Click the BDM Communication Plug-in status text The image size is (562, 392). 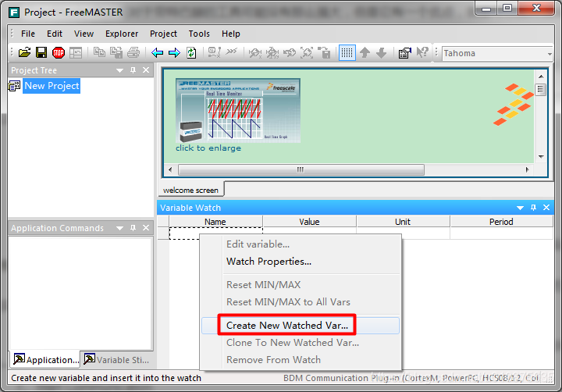[411, 378]
